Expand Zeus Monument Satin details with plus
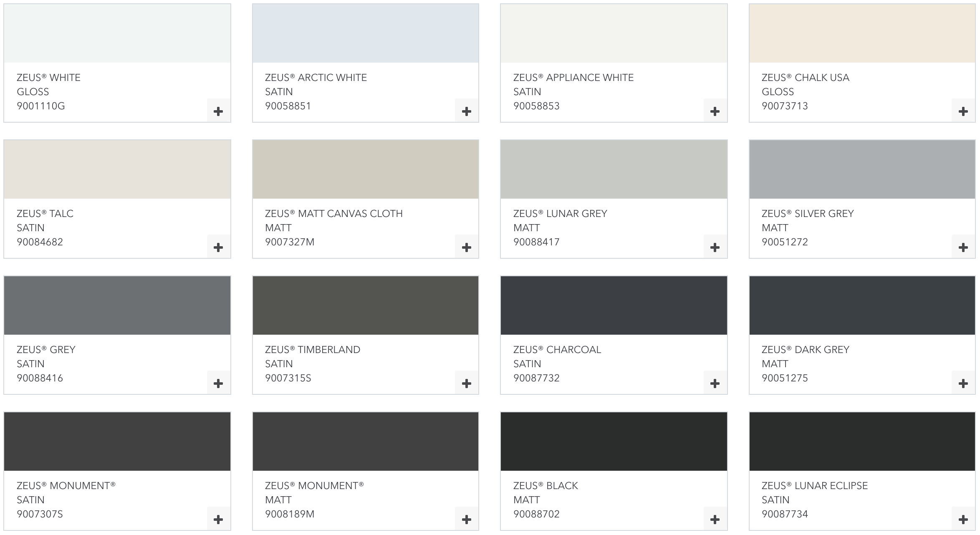The width and height of the screenshot is (980, 535). 218,519
